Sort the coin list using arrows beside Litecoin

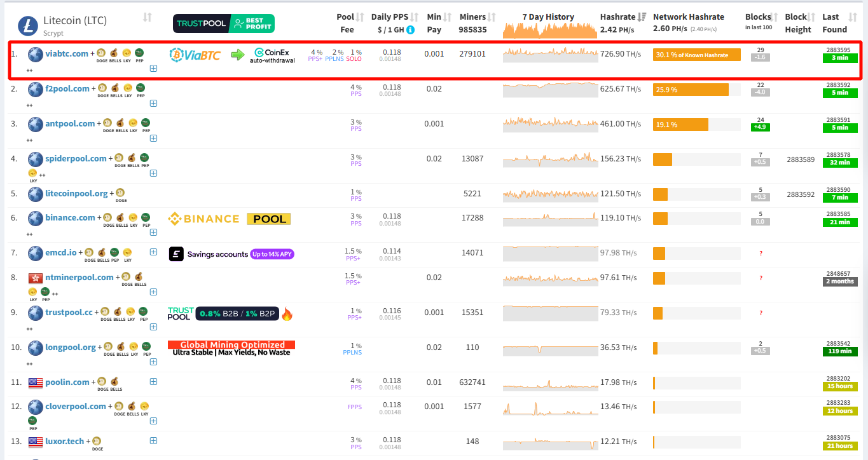click(x=148, y=17)
